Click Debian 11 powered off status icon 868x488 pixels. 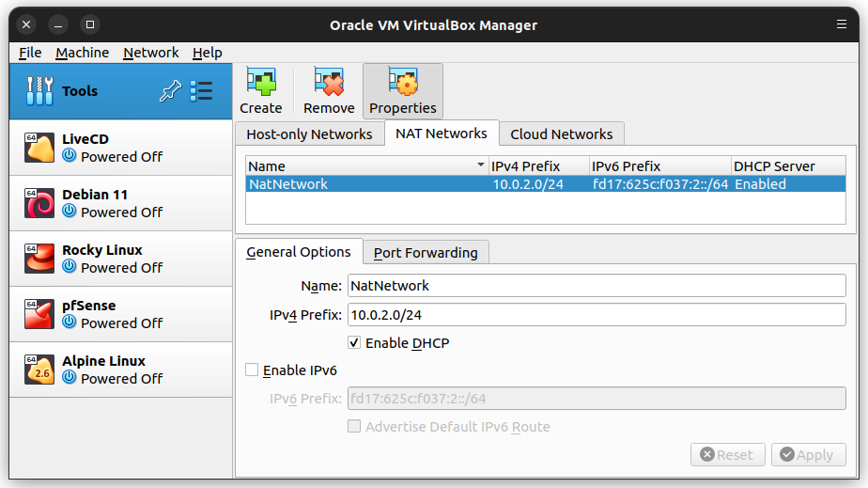pyautogui.click(x=70, y=211)
